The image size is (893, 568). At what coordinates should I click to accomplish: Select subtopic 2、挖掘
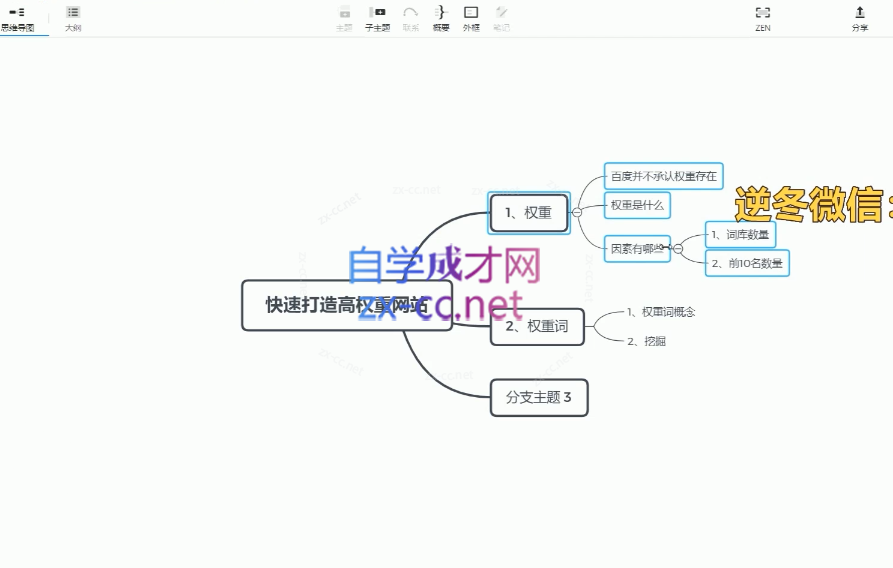(646, 341)
